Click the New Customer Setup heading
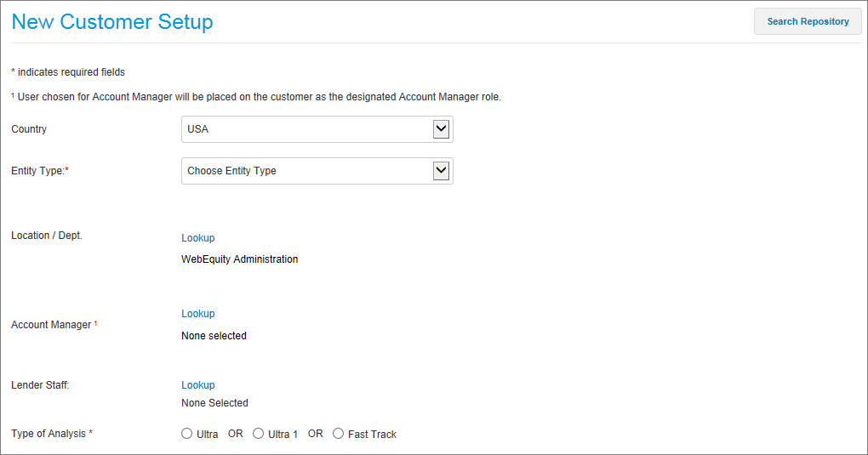 coord(112,21)
